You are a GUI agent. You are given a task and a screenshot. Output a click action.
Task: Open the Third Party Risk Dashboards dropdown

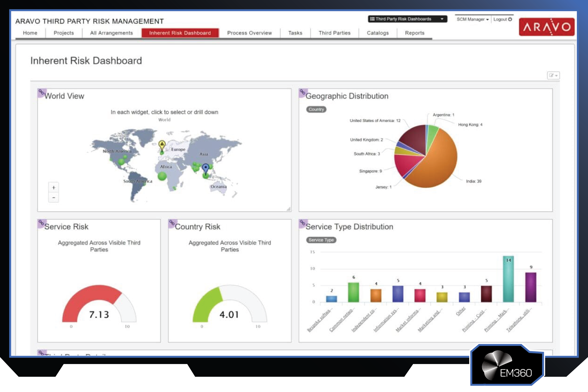407,19
